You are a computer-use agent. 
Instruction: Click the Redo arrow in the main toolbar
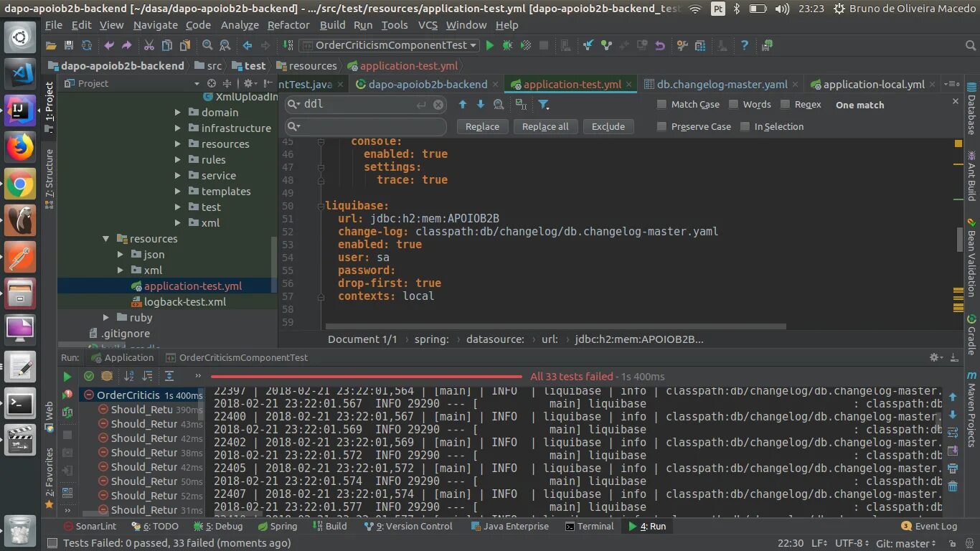(126, 45)
